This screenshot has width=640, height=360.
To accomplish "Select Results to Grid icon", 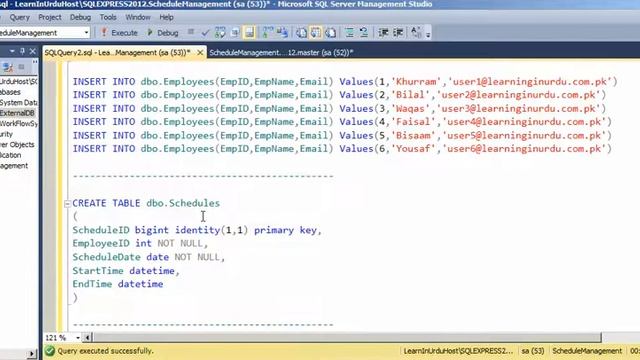I will tap(316, 33).
